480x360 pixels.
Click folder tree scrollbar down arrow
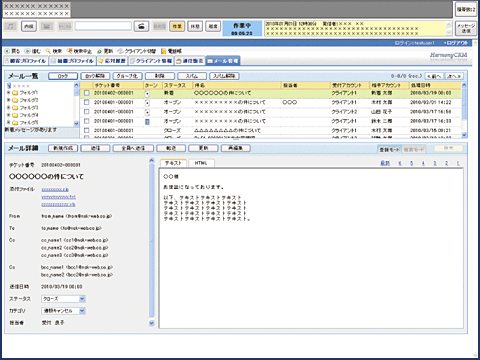click(x=76, y=123)
